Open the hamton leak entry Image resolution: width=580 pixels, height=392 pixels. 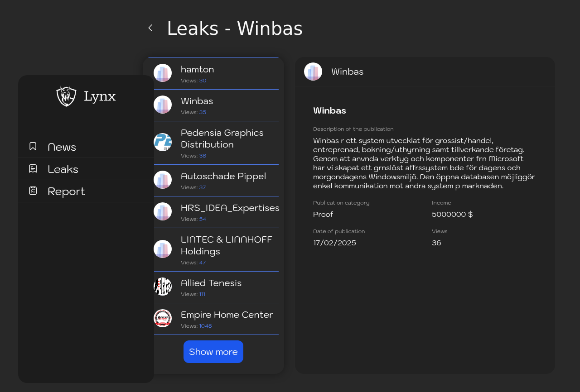pyautogui.click(x=213, y=74)
